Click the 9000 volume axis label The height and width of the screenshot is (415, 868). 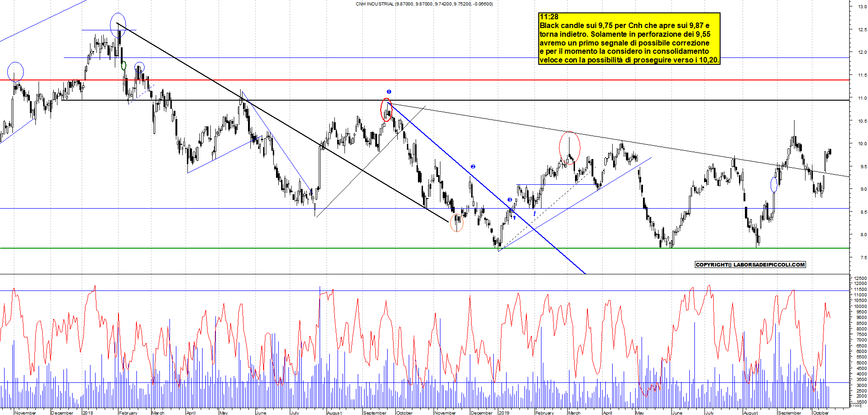[x=862, y=318]
